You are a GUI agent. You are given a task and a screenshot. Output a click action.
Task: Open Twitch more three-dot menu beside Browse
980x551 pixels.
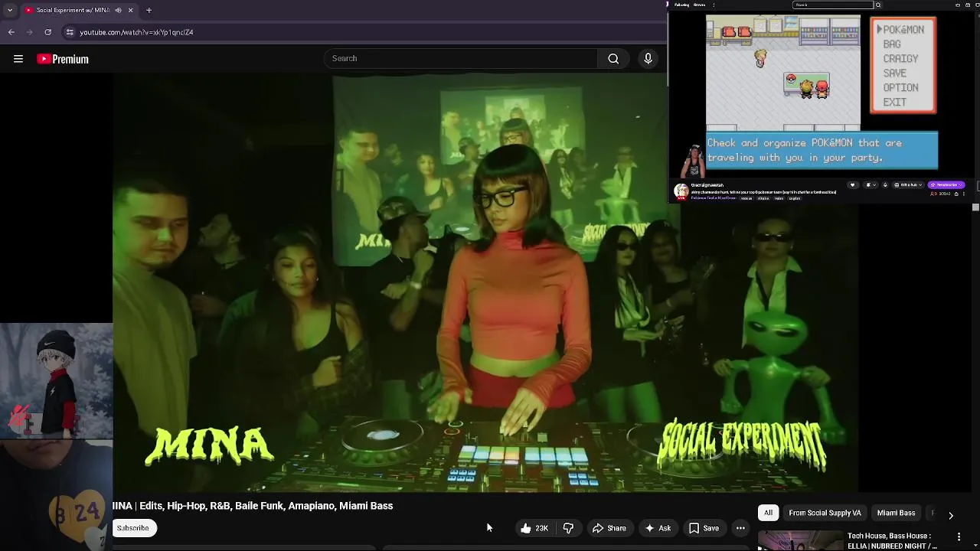pos(714,5)
